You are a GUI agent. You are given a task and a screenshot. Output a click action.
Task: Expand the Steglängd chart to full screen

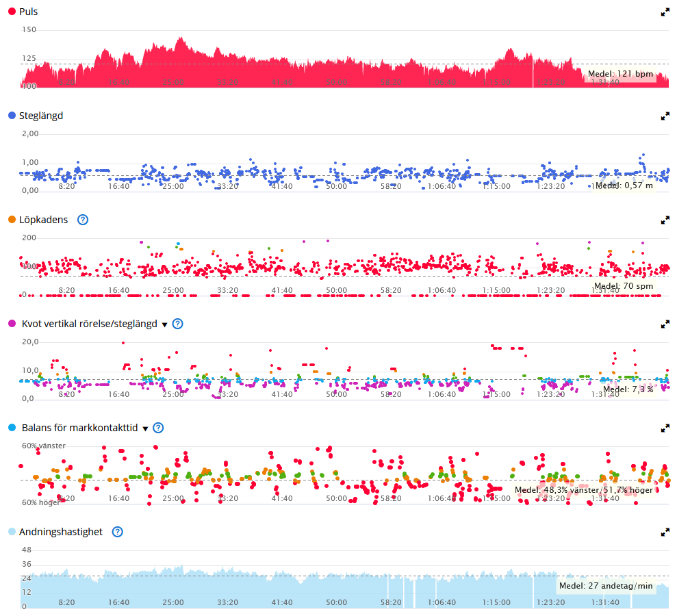pyautogui.click(x=665, y=116)
